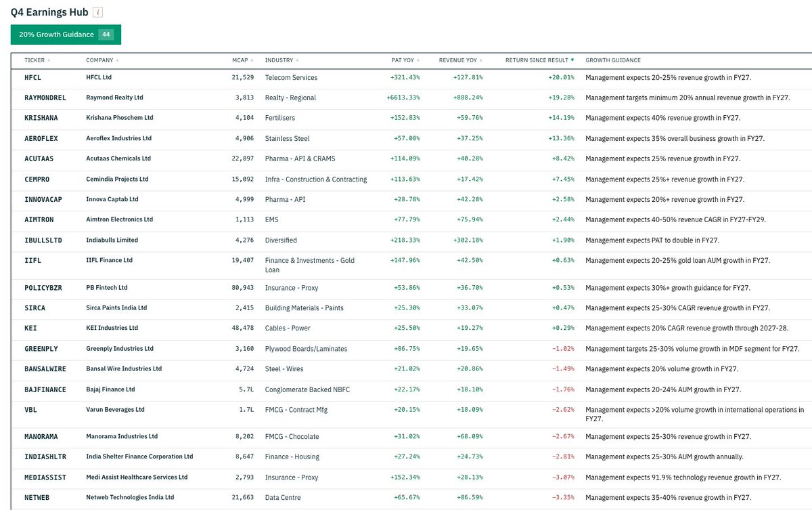Open the KEI ticker link
The image size is (812, 510).
pos(30,328)
